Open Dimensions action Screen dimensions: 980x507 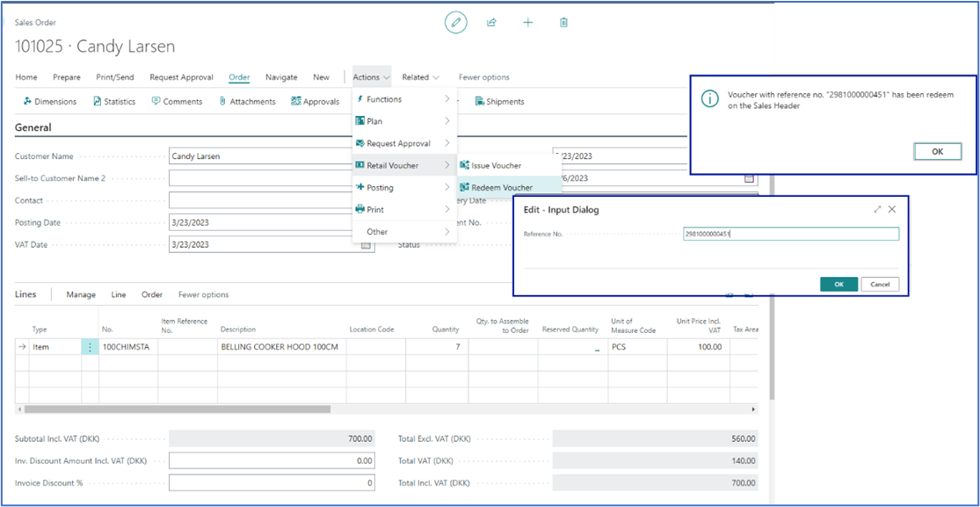click(49, 101)
